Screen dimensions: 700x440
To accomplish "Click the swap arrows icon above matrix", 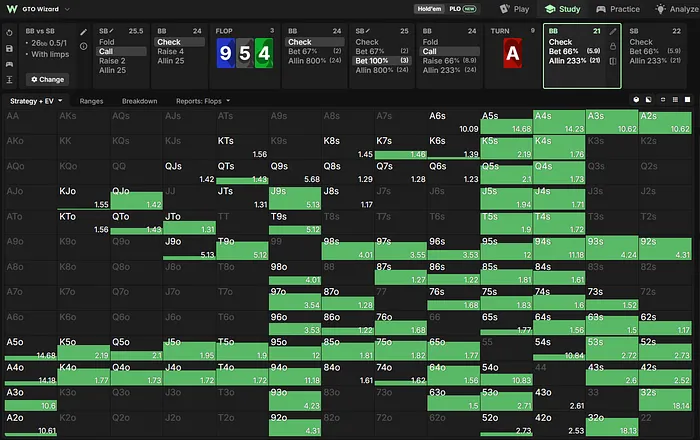I will [x=663, y=100].
